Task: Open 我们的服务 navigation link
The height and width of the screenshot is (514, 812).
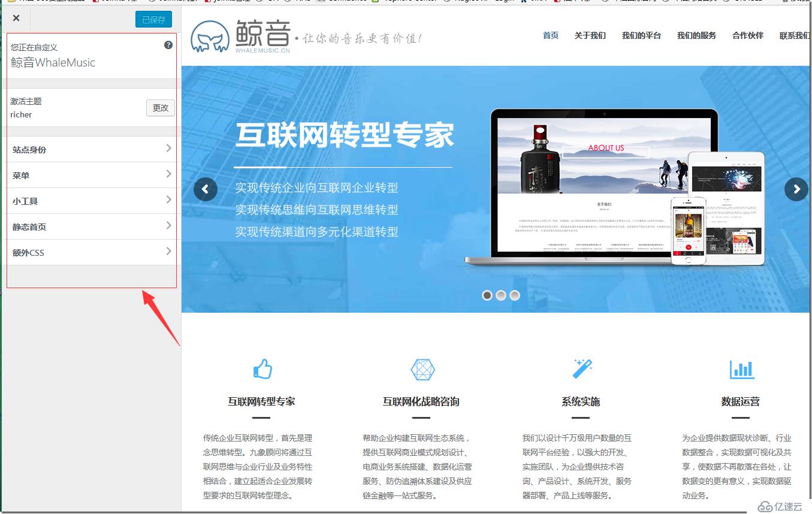Action: (x=696, y=35)
